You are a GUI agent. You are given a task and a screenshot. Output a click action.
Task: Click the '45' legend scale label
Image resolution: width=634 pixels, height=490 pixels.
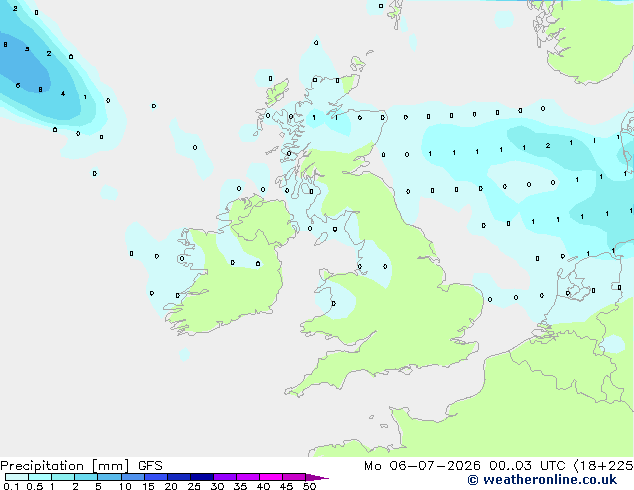[286, 486]
